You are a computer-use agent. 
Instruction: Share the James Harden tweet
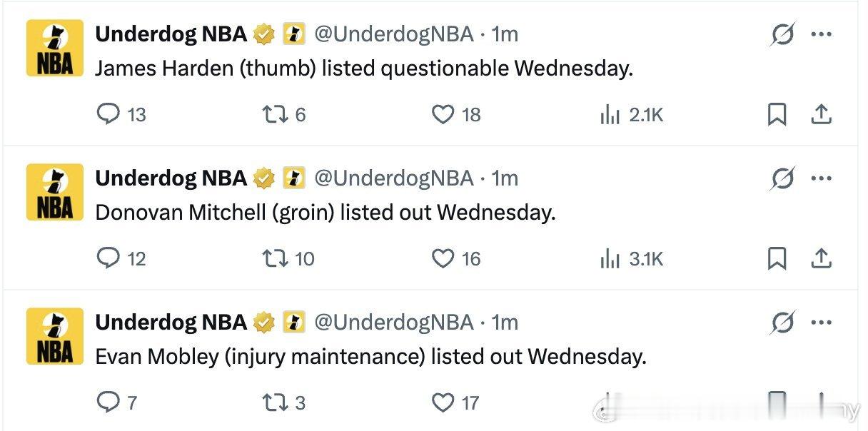click(822, 114)
